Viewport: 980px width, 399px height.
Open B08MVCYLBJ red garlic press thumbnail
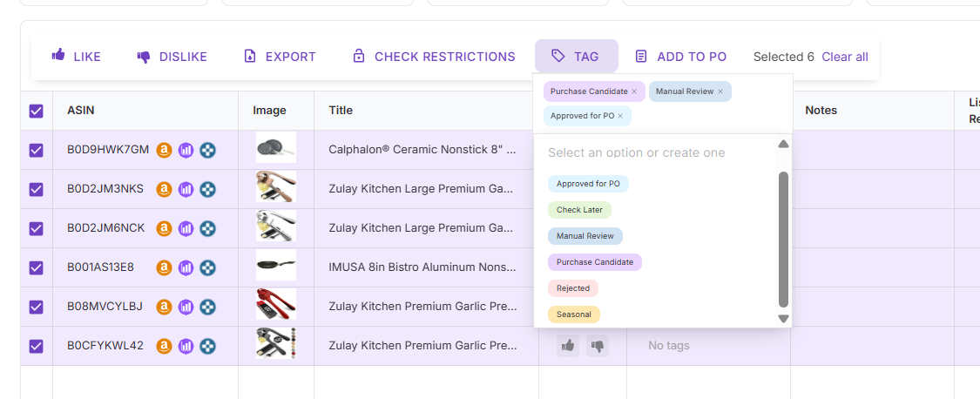tap(275, 304)
